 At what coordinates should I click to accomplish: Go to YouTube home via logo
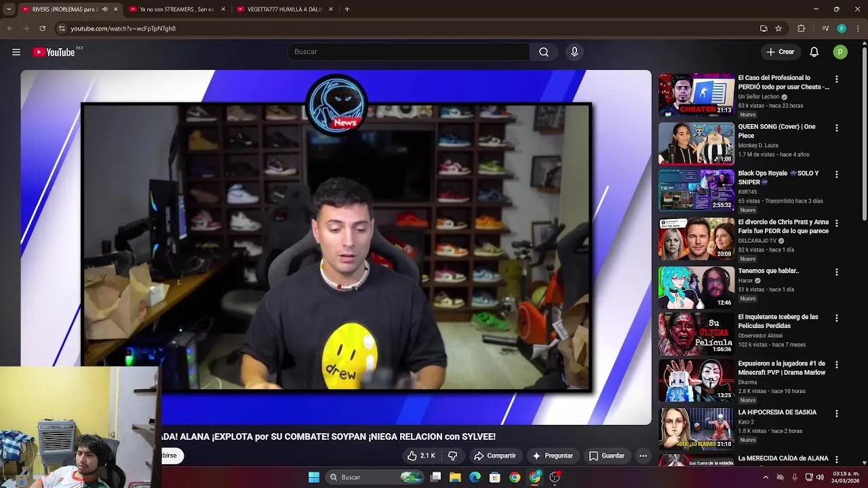pos(54,52)
